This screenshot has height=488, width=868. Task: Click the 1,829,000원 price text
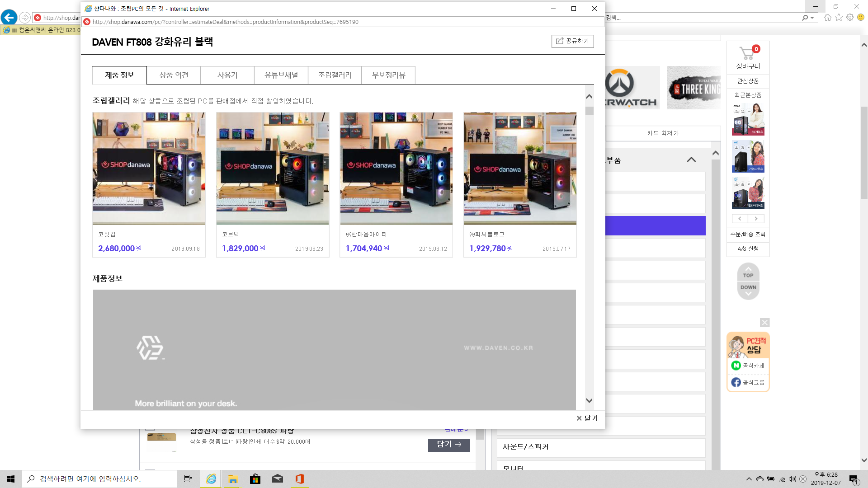244,249
